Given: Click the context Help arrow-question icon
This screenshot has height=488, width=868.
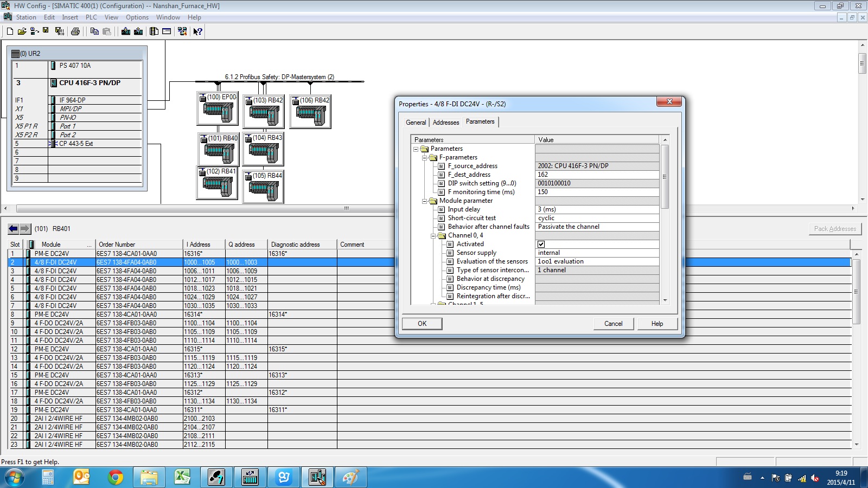Looking at the screenshot, I should [197, 31].
